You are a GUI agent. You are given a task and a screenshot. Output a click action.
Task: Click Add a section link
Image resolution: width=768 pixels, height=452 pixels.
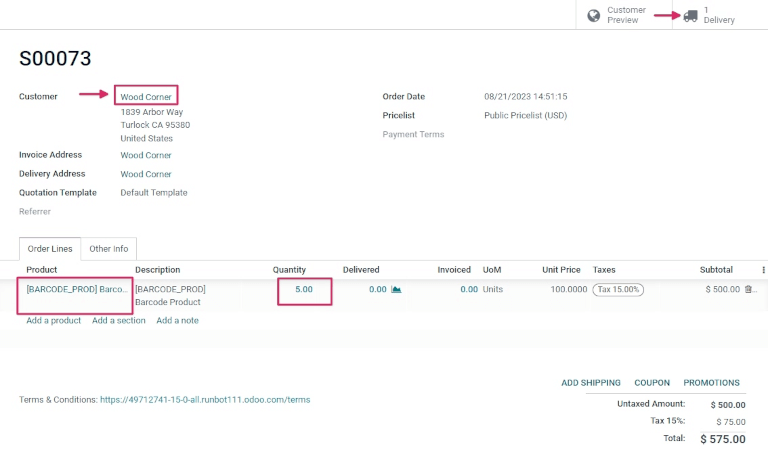pos(119,321)
